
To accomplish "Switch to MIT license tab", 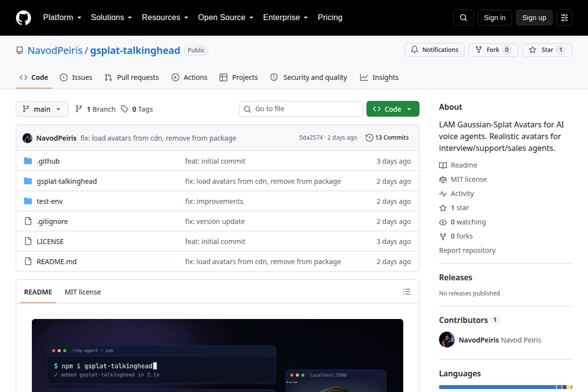I will pyautogui.click(x=83, y=292).
